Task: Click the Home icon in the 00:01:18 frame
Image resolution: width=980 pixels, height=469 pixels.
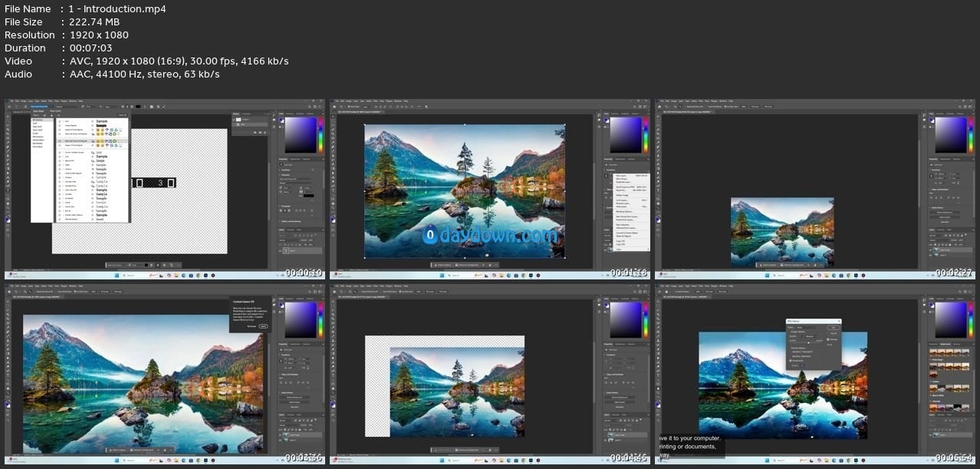Action: pos(336,107)
